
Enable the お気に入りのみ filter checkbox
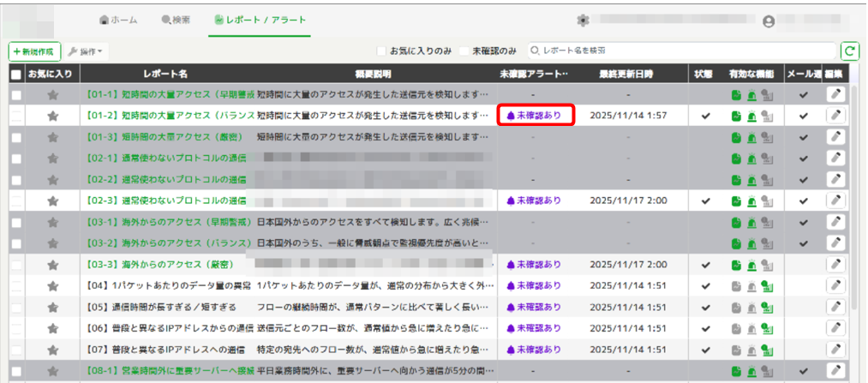(380, 51)
